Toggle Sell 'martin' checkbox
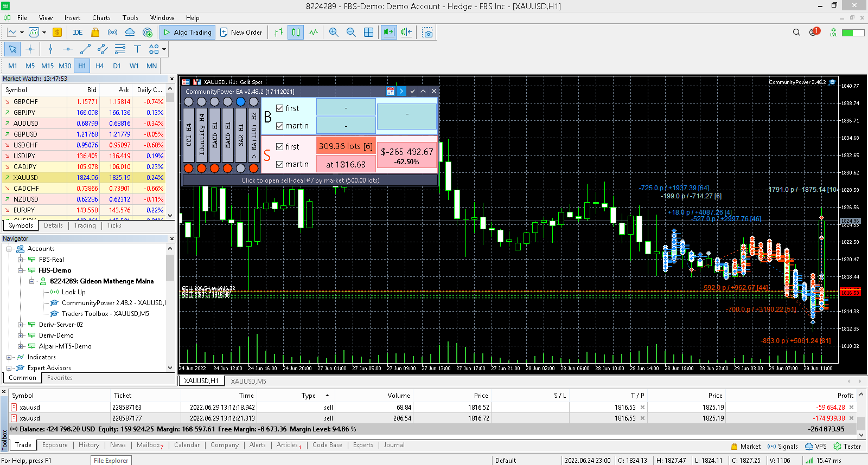 pos(280,164)
